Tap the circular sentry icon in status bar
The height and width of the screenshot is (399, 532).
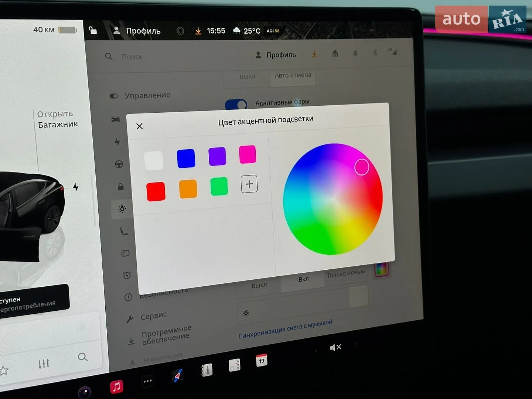point(180,31)
